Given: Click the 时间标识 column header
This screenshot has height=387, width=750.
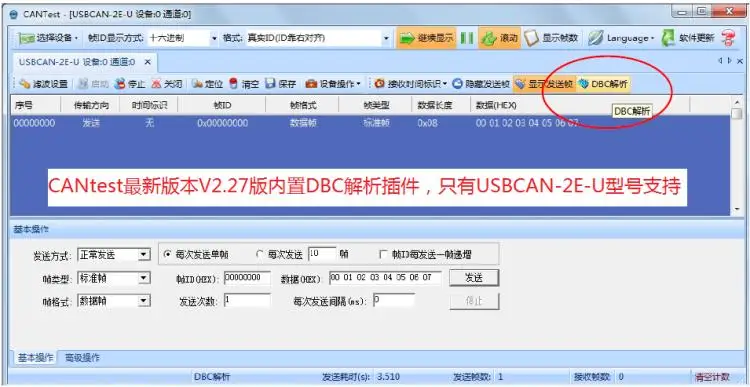Looking at the screenshot, I should click(x=149, y=105).
